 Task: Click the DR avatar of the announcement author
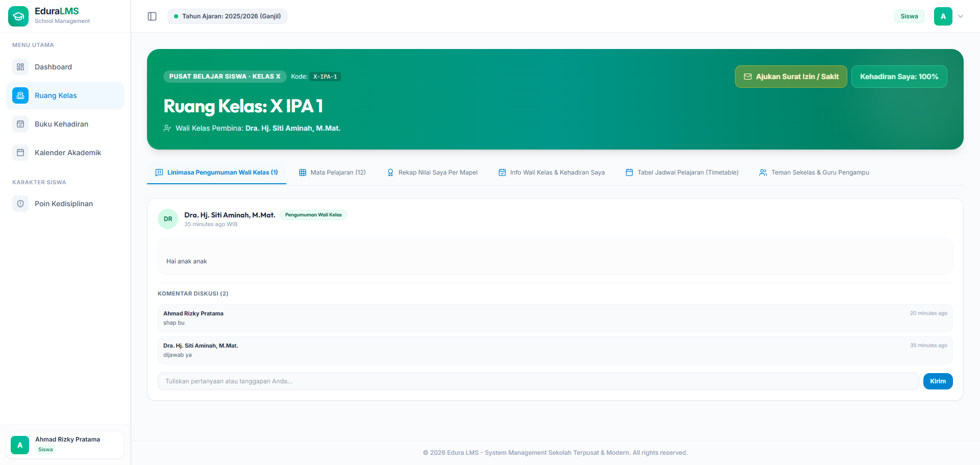click(168, 219)
